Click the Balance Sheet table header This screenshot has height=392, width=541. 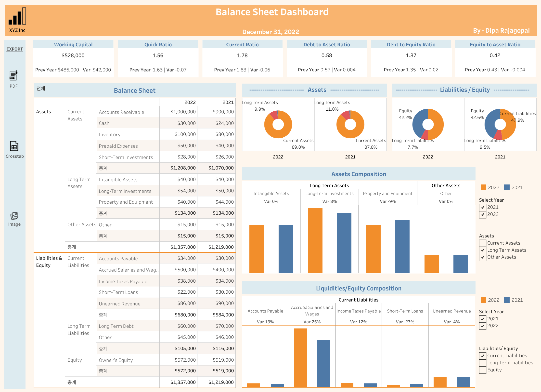click(135, 91)
